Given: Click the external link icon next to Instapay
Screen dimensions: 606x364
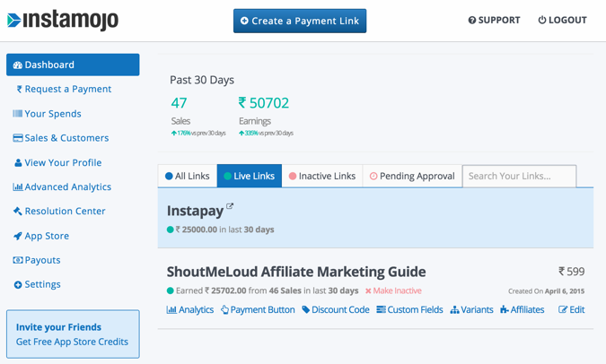Looking at the screenshot, I should (230, 206).
